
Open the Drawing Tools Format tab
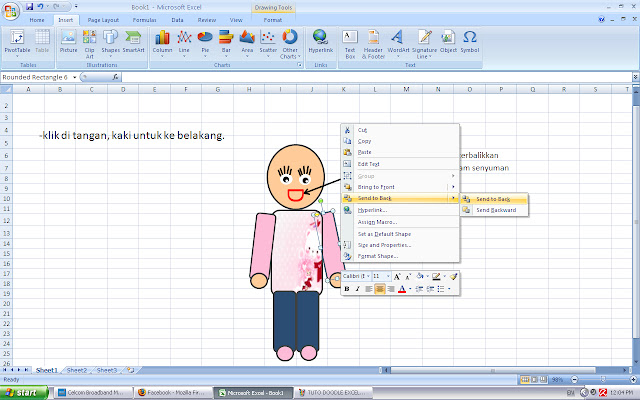[273, 20]
